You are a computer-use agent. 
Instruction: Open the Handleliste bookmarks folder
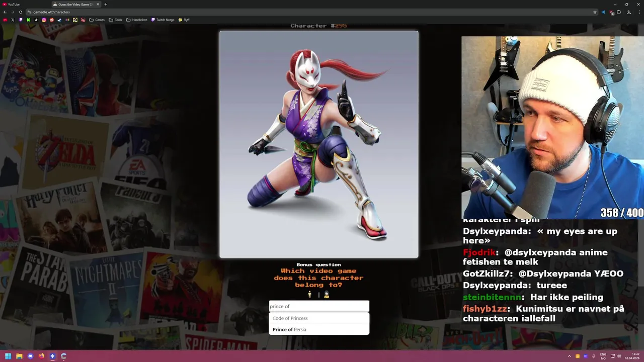point(137,20)
